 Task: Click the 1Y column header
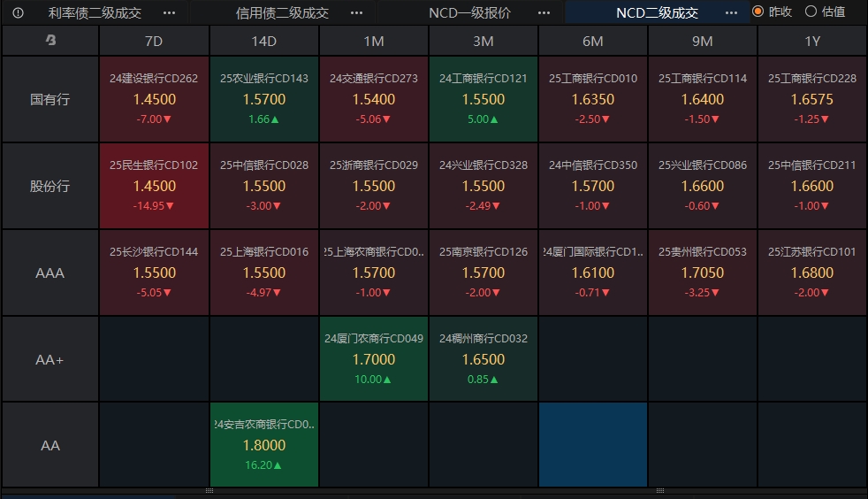(x=812, y=41)
